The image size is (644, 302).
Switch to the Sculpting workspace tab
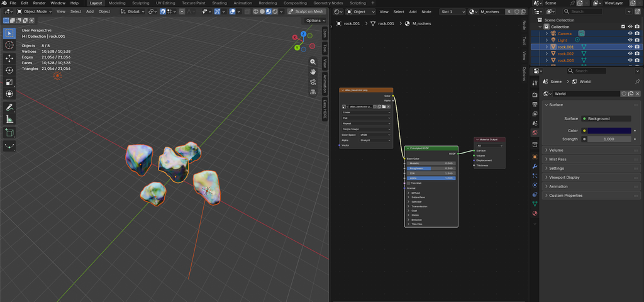[140, 3]
